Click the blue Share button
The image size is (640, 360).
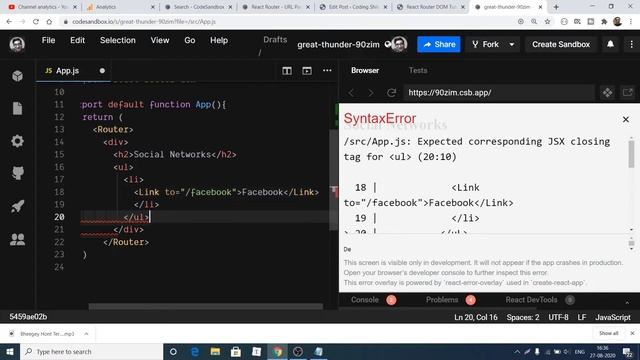(x=439, y=44)
